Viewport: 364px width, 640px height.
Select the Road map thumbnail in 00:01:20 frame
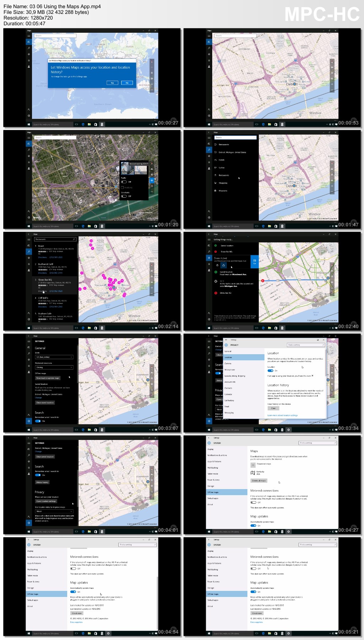click(140, 170)
